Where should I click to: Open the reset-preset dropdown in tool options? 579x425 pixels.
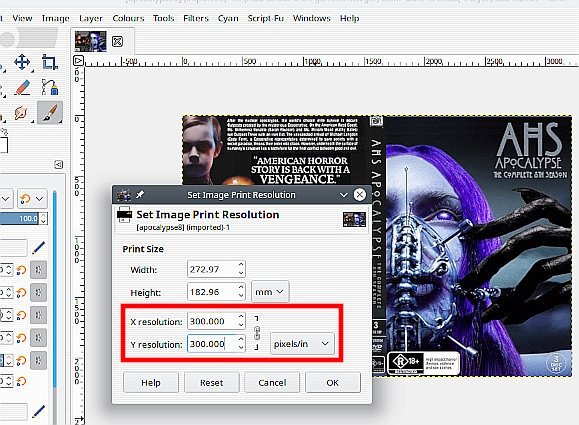32,199
